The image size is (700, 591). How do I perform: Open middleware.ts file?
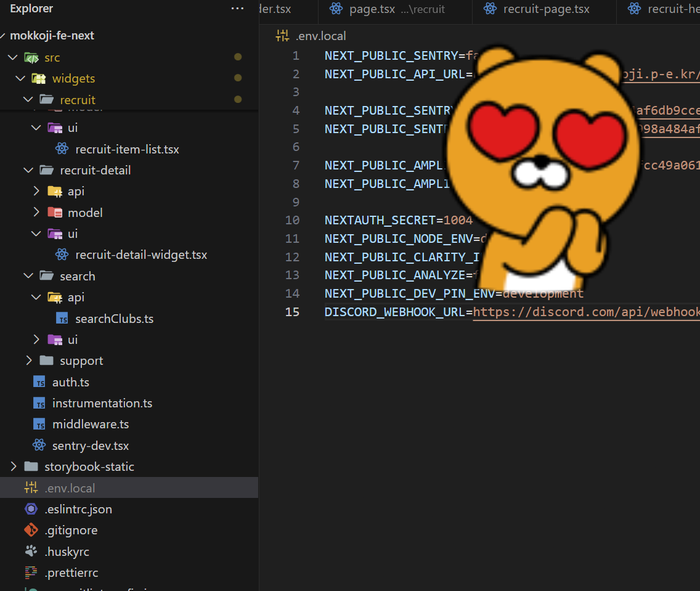[x=91, y=424]
